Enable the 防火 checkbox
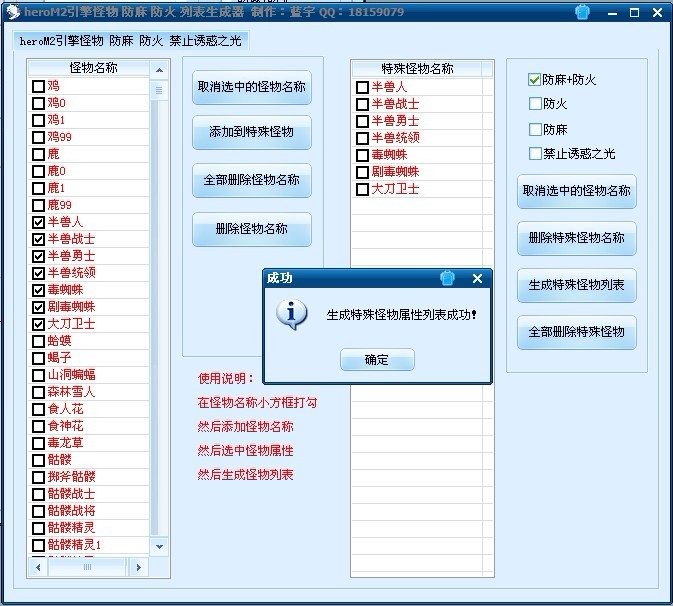The image size is (673, 606). click(535, 104)
